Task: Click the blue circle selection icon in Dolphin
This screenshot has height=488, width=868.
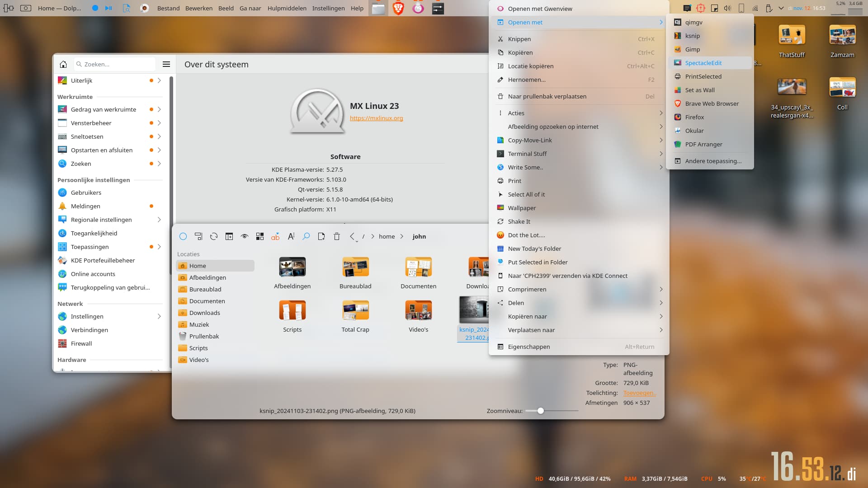Action: click(183, 236)
